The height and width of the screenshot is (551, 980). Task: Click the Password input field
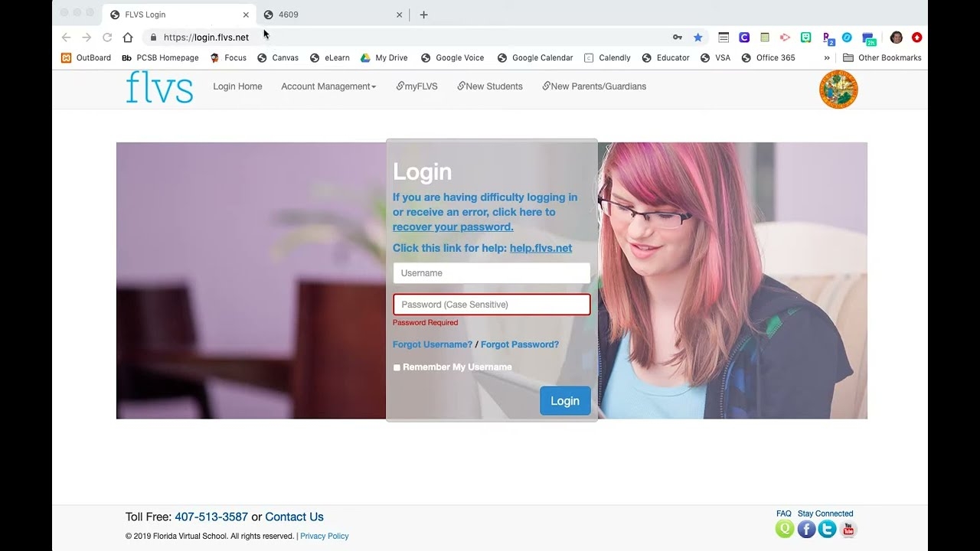point(492,305)
